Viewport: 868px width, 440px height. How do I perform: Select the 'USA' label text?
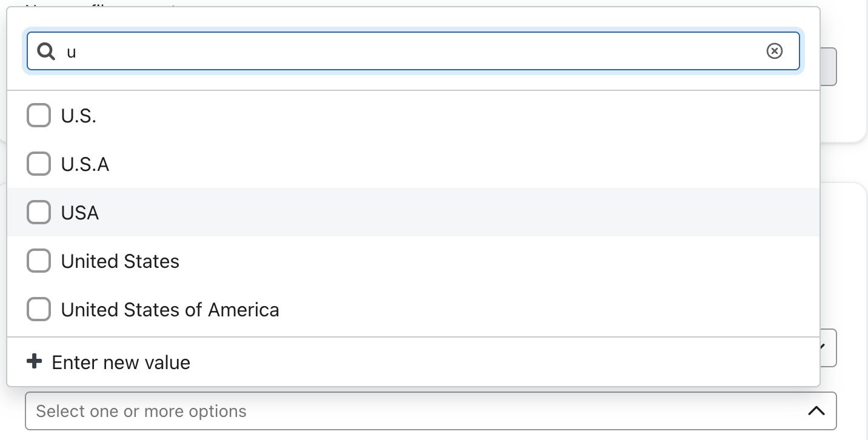[x=80, y=213]
